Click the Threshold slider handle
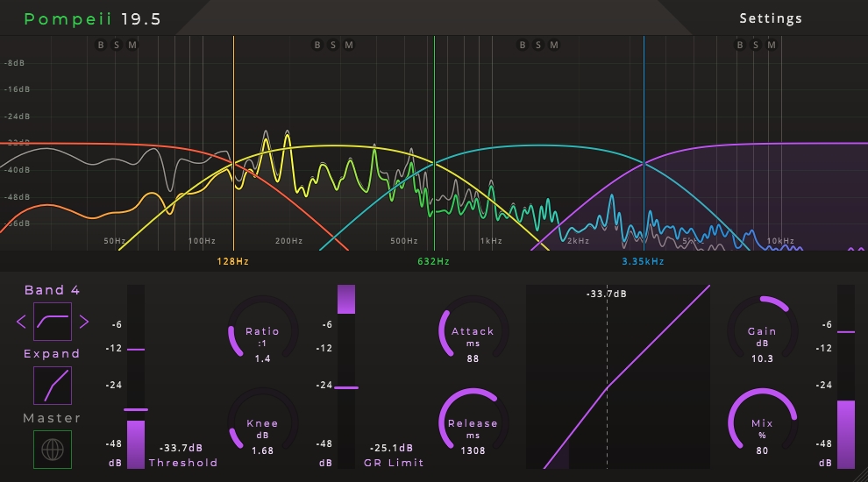 tap(136, 409)
